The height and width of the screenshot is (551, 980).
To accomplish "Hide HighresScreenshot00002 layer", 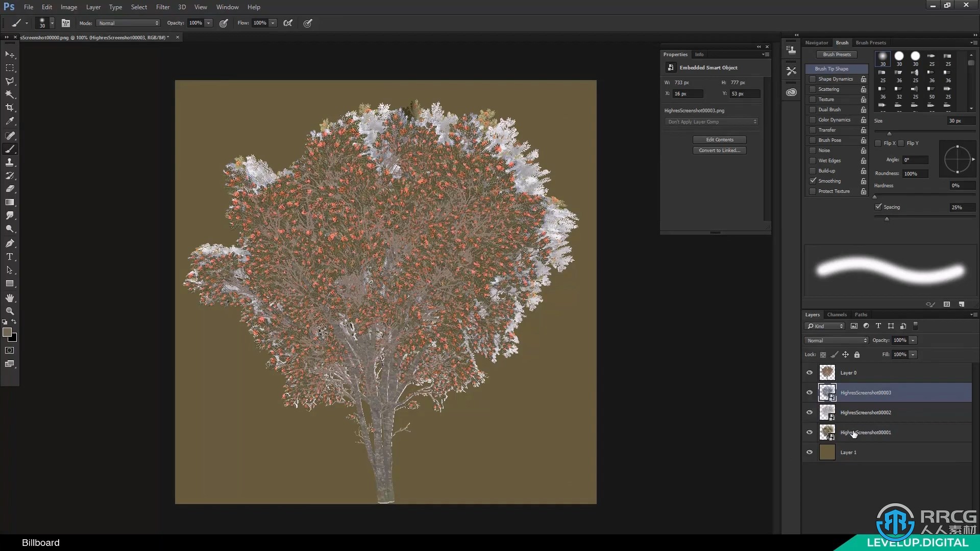I will (810, 412).
